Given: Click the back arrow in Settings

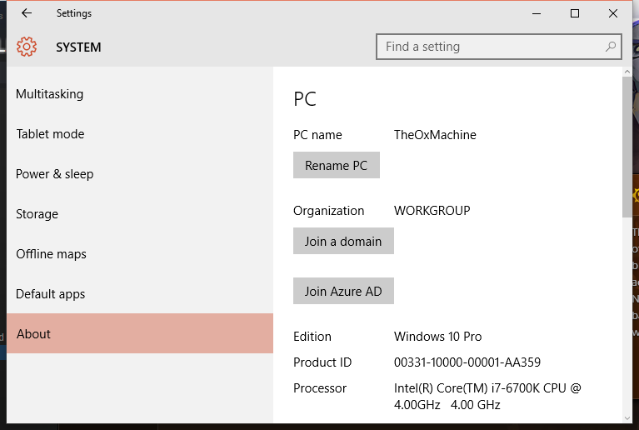Looking at the screenshot, I should (26, 13).
